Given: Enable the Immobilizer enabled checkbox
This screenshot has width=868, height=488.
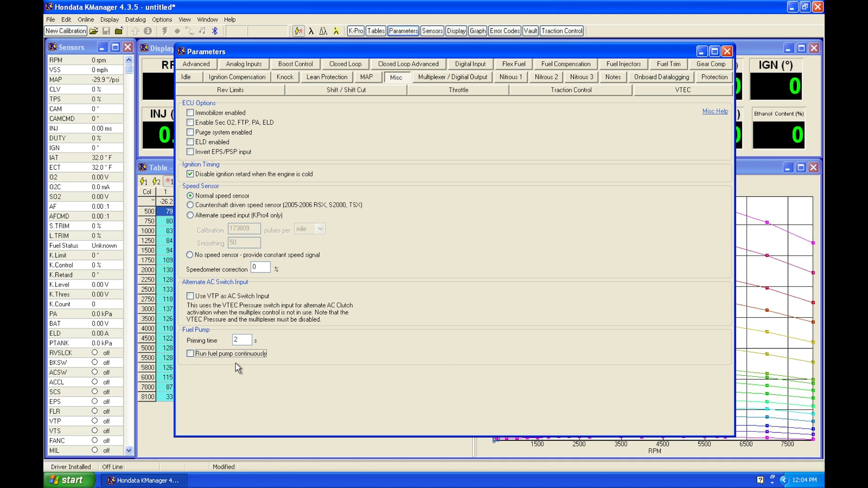Looking at the screenshot, I should pos(190,113).
